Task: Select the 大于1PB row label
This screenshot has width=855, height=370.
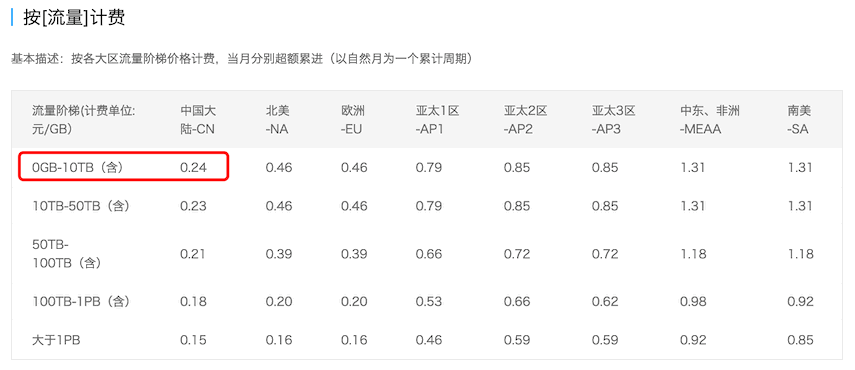Action: point(56,341)
